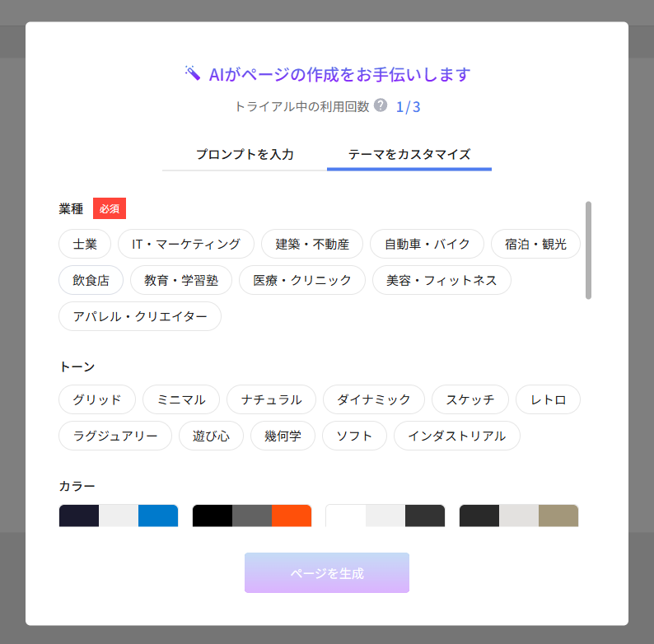Select IT・マーケティング as the industry
This screenshot has width=654, height=644.
coord(186,244)
